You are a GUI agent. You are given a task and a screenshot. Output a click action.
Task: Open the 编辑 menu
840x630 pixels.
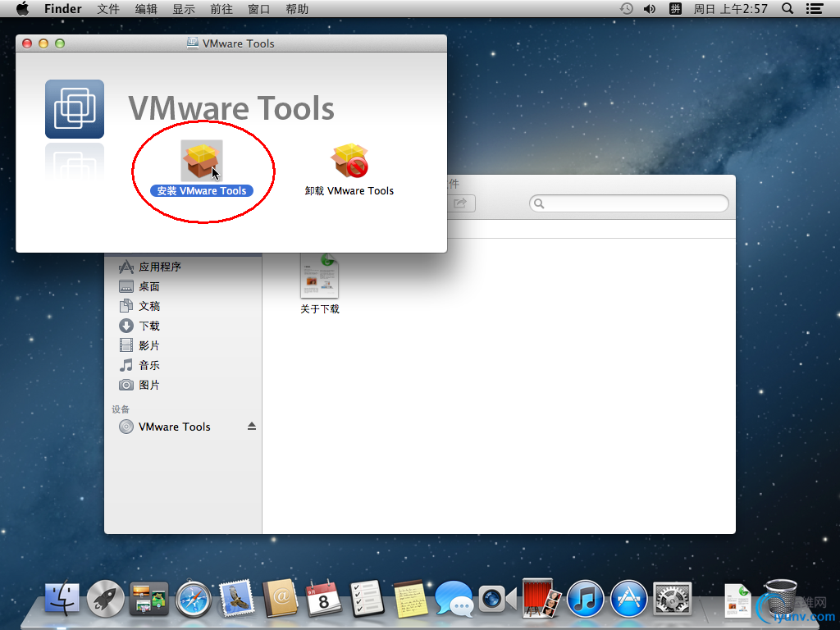[146, 8]
